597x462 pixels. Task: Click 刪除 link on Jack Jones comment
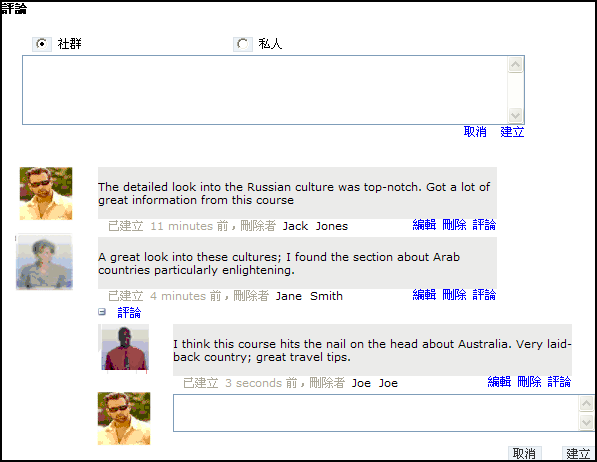pyautogui.click(x=454, y=225)
